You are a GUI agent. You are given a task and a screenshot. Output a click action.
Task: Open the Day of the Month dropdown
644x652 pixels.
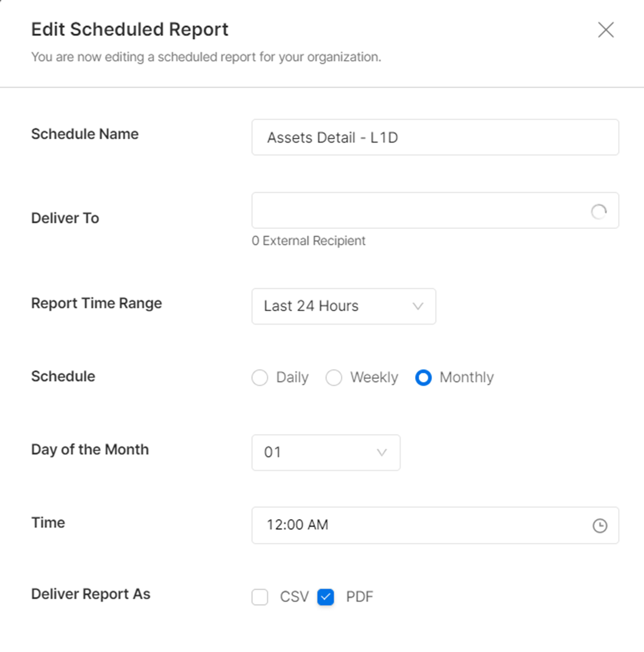[x=325, y=453]
